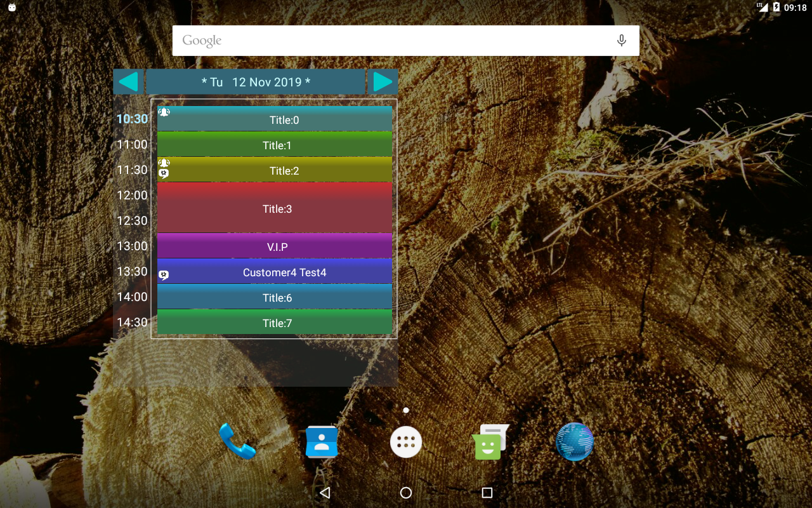Open the Messaging app

(490, 442)
